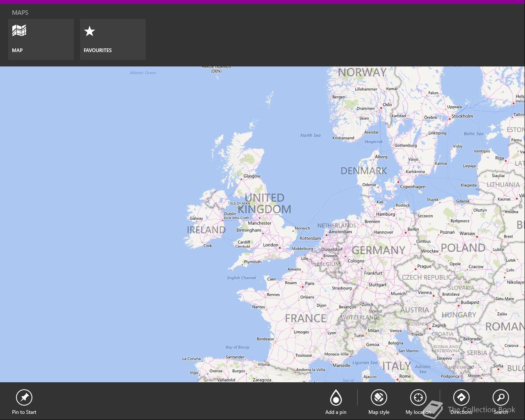Click the Paris city label
525x420 pixels.
tap(310, 283)
